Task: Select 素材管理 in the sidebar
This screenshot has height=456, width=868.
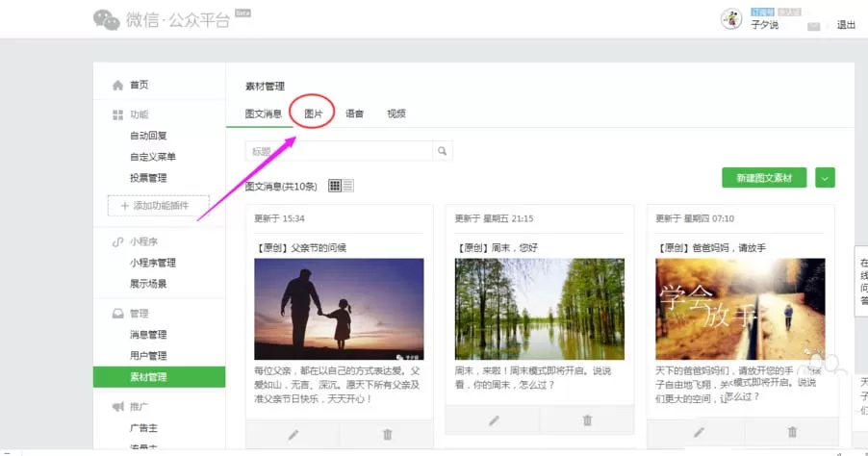Action: (160, 377)
